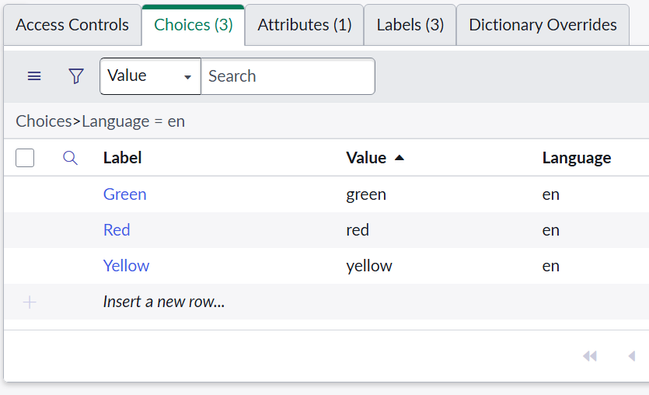Open the Labels (3) tab
The image size is (649, 395).
[410, 25]
